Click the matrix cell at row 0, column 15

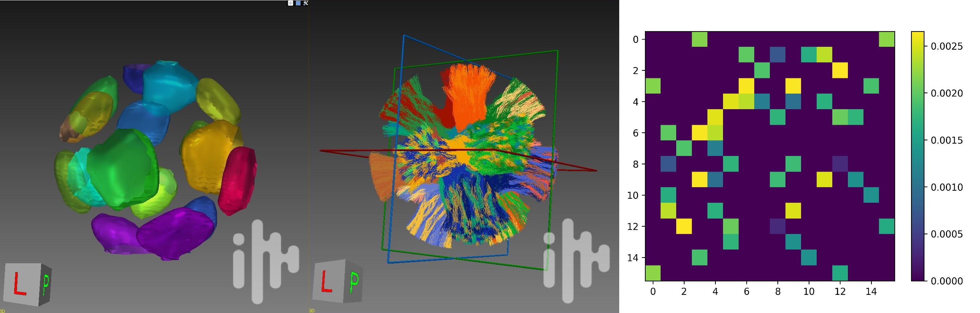tap(886, 39)
